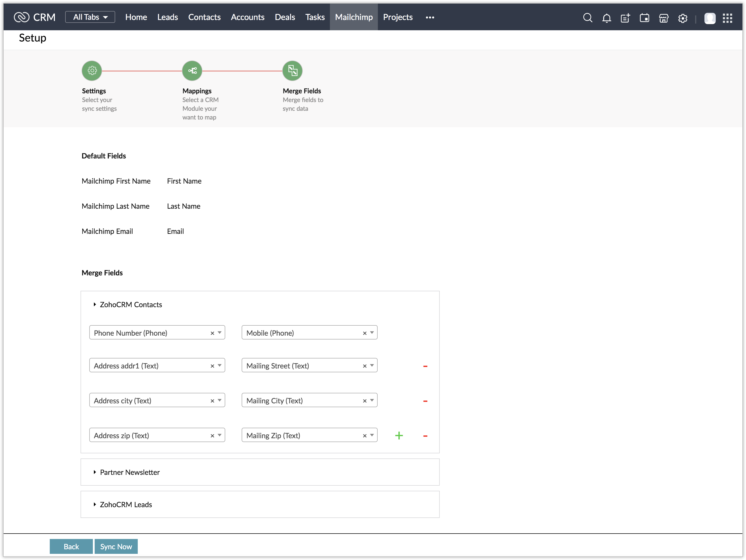746x560 pixels.
Task: Open the notifications bell
Action: (x=606, y=18)
